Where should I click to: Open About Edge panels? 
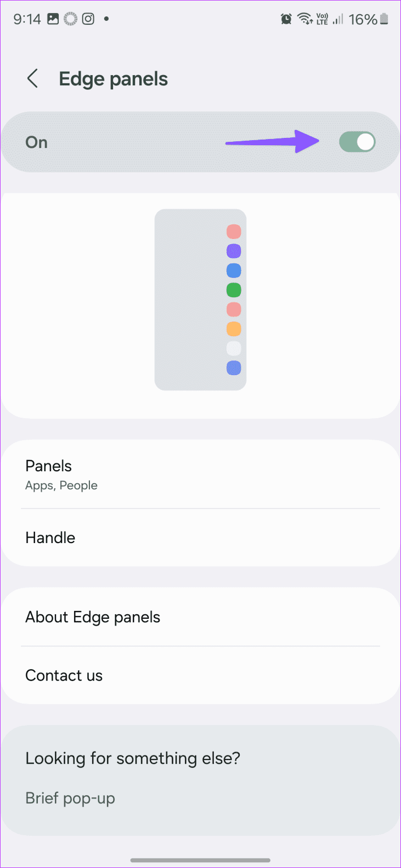click(200, 617)
